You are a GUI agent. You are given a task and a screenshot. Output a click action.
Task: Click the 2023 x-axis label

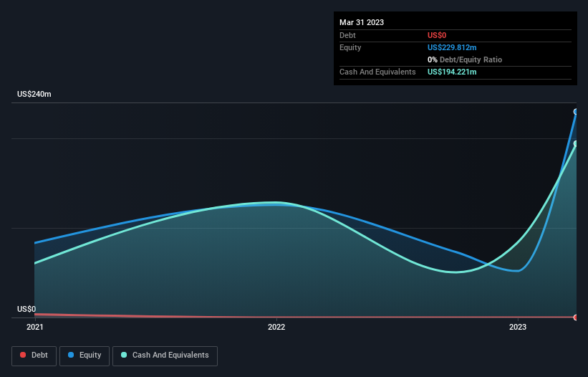coord(518,327)
